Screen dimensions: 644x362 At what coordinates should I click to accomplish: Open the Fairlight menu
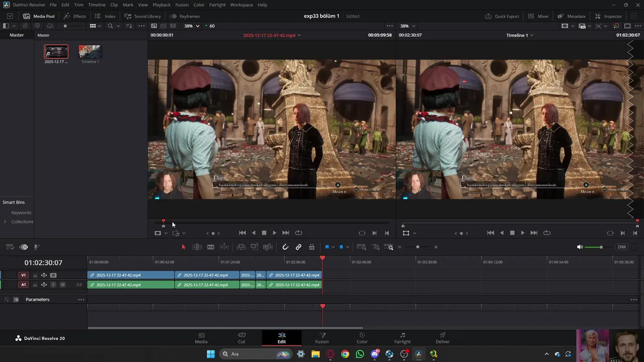click(217, 5)
